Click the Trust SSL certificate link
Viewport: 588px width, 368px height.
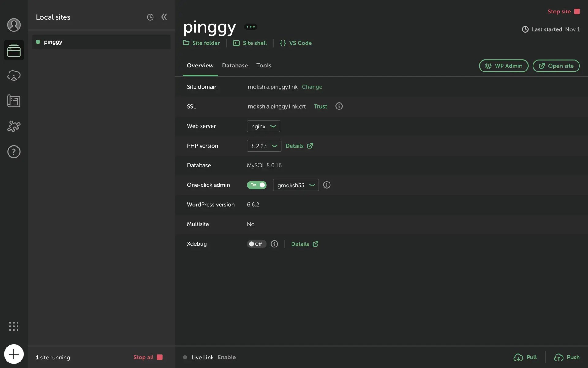[320, 106]
